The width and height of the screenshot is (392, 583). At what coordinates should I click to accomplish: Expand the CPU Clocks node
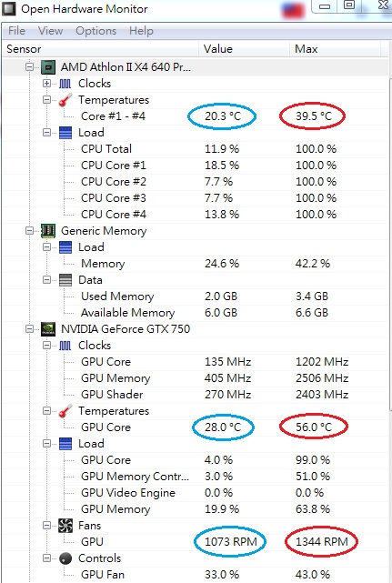coord(46,84)
